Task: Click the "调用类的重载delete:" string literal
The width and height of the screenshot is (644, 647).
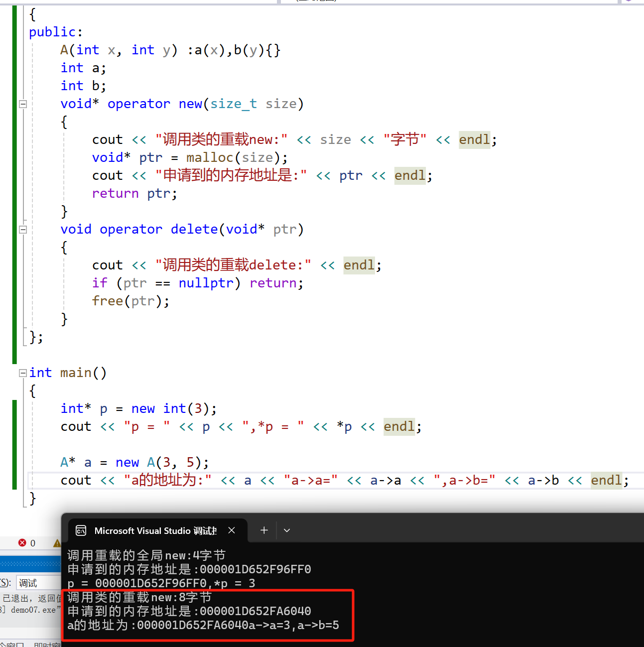Action: point(233,265)
